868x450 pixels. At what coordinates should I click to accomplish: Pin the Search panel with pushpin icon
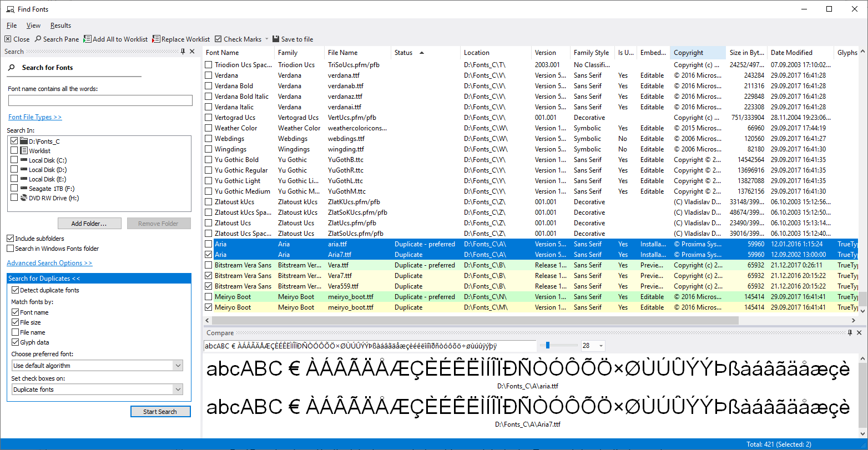(x=183, y=52)
